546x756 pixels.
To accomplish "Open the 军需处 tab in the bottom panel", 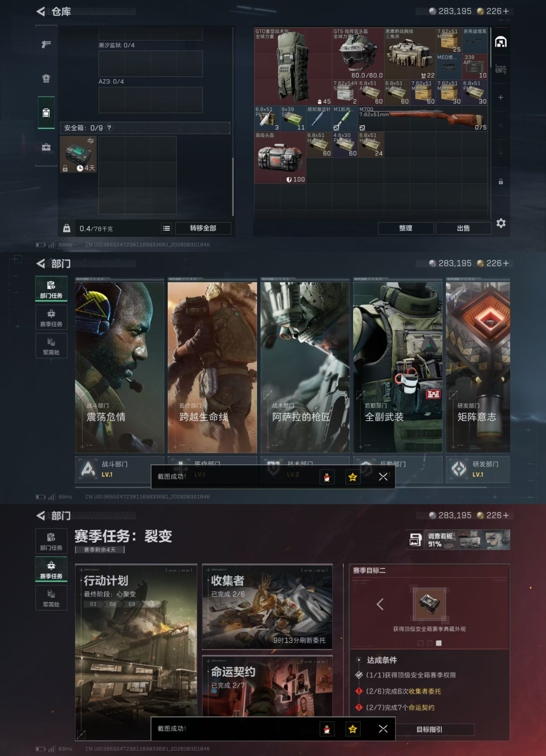I will point(51,598).
